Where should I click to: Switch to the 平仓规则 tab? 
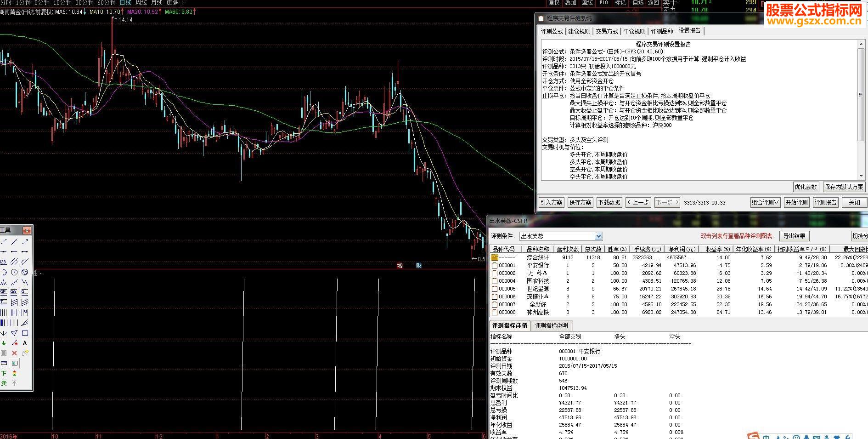pyautogui.click(x=634, y=31)
